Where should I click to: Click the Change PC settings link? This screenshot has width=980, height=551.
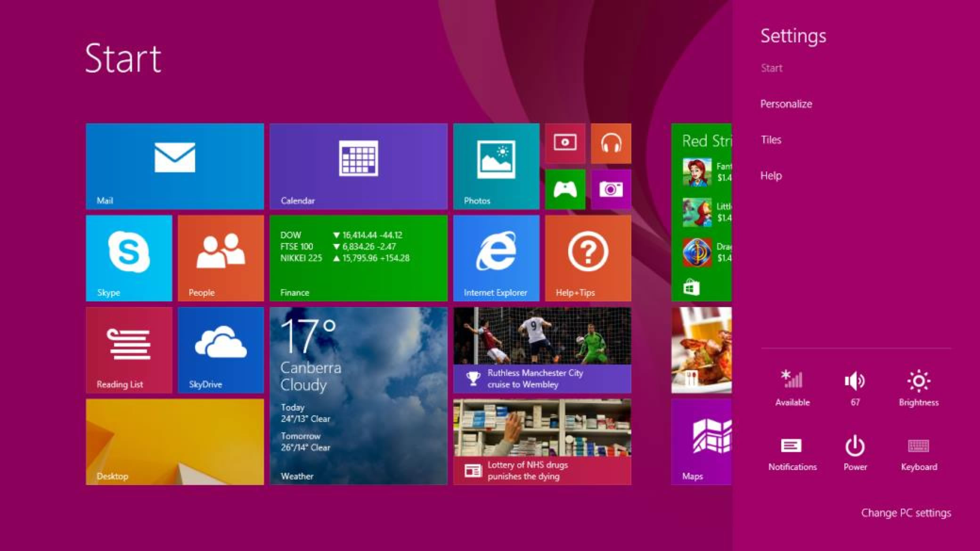[x=905, y=512]
